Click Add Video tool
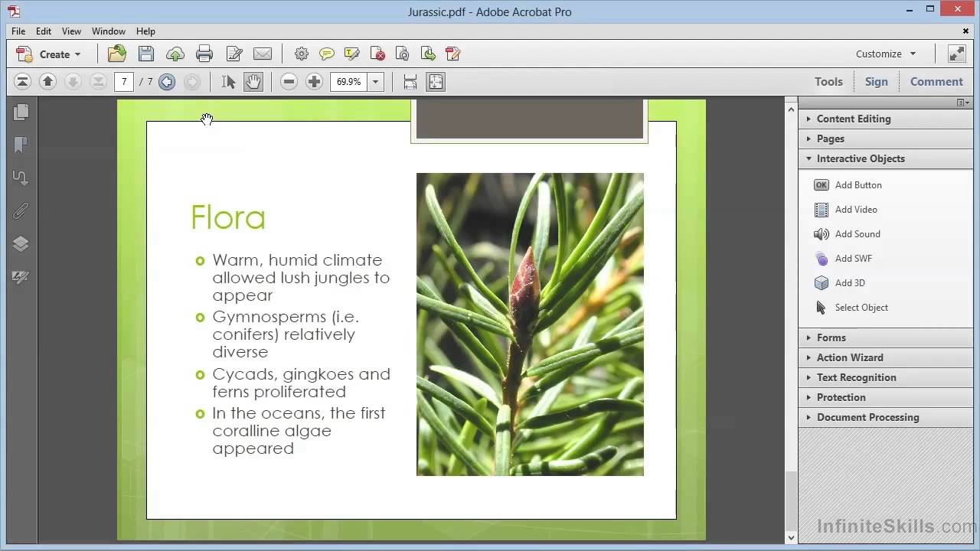 point(846,210)
